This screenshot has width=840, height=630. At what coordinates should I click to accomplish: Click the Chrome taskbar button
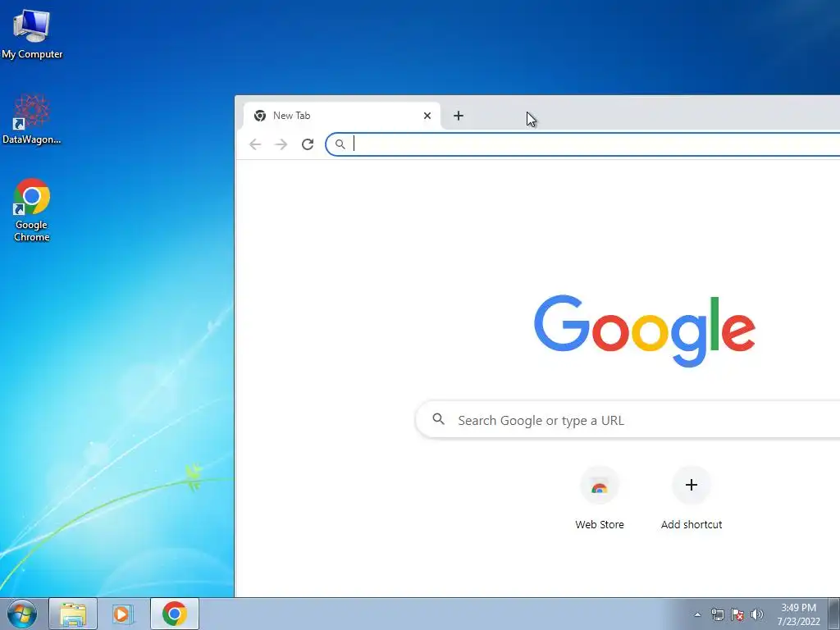point(175,614)
